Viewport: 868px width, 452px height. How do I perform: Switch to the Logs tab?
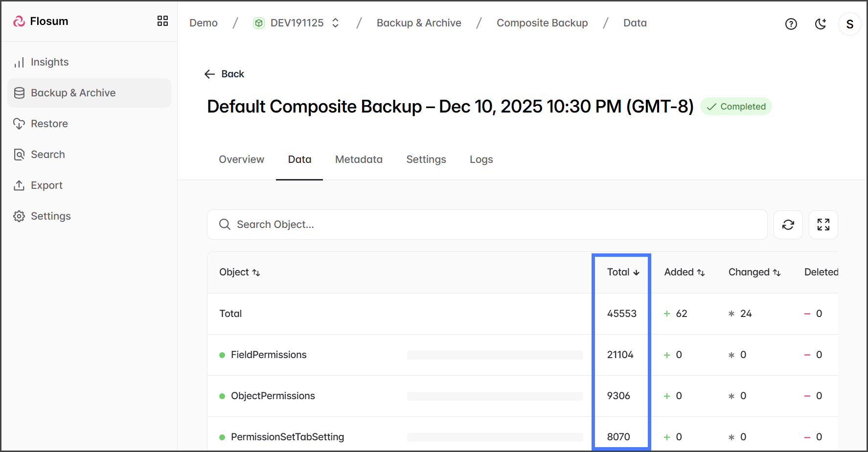tap(481, 159)
